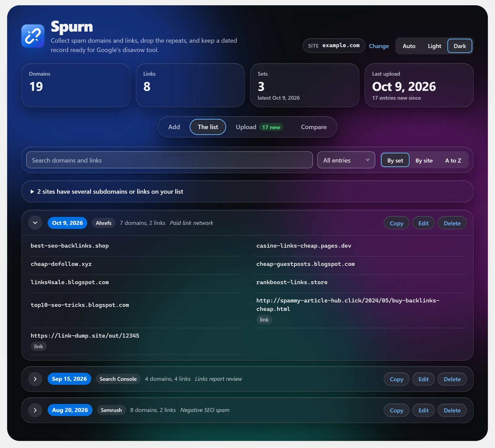Go to the Upload tab
Image resolution: width=495 pixels, height=448 pixels.
click(x=259, y=127)
